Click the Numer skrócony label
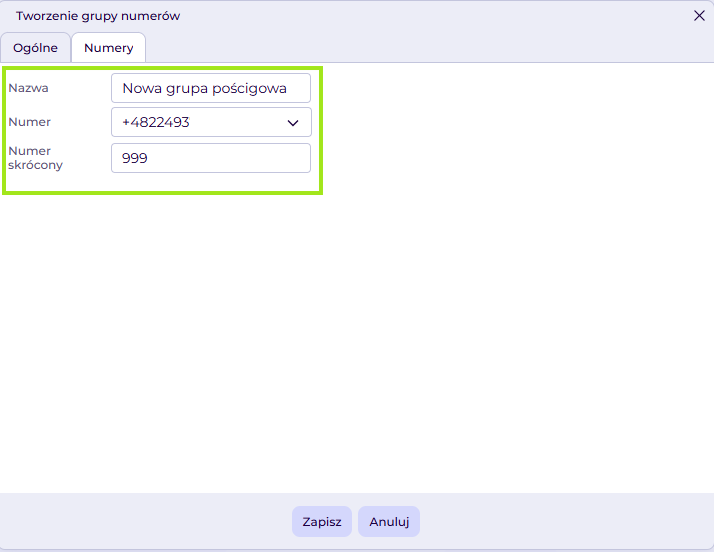 [36, 158]
